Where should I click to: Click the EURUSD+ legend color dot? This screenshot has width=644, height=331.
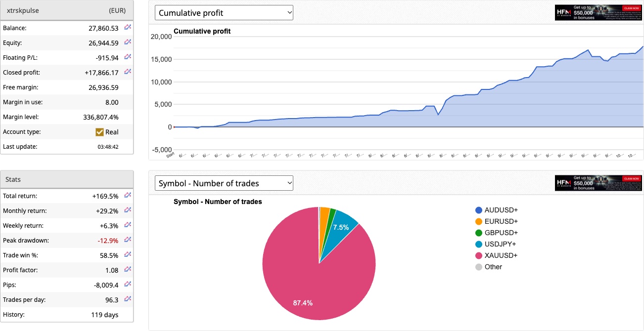[478, 221]
